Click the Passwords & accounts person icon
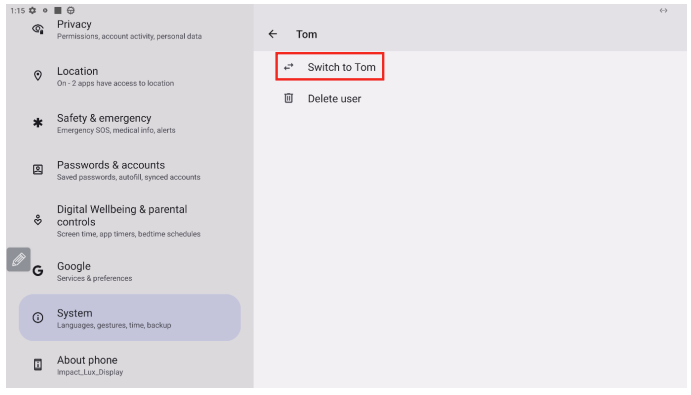 (38, 169)
